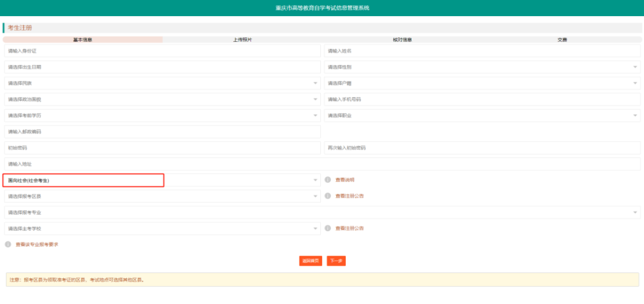Image resolution: width=644 pixels, height=304 pixels.
Task: Click info icon beside 查看该专业报考要求
Action: 8,245
